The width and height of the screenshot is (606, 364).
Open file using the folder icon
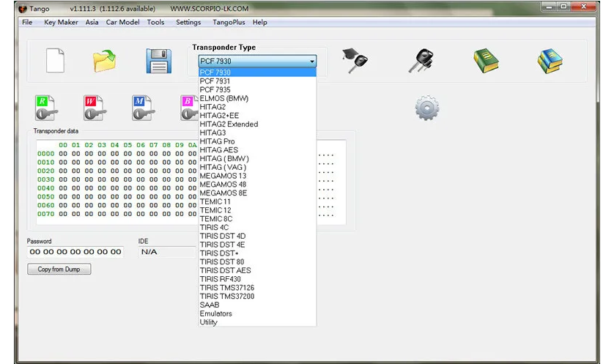tap(104, 61)
